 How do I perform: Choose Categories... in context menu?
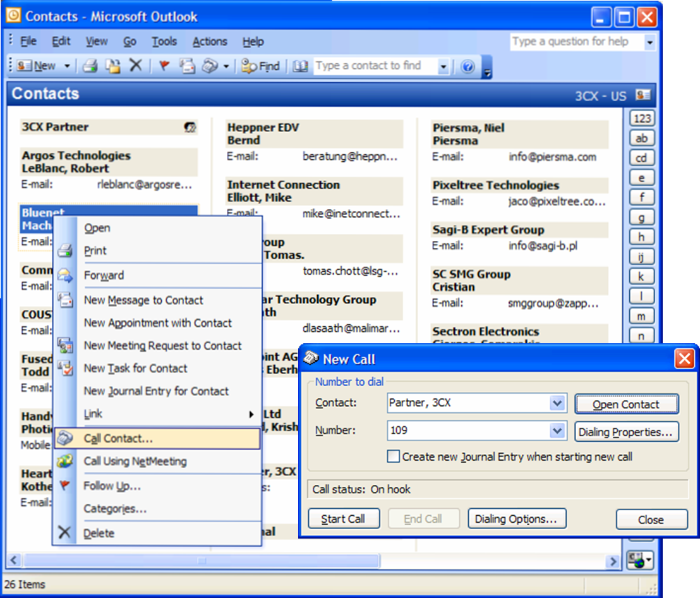[x=157, y=509]
